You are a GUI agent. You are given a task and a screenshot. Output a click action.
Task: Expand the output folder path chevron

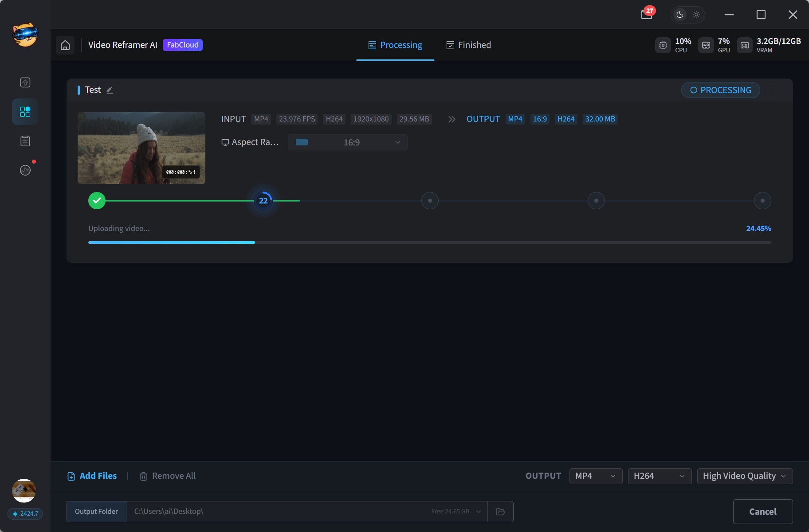(x=479, y=512)
